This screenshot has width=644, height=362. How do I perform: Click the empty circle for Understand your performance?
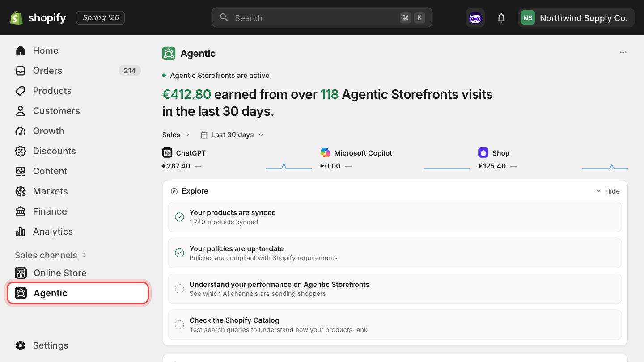point(179,289)
